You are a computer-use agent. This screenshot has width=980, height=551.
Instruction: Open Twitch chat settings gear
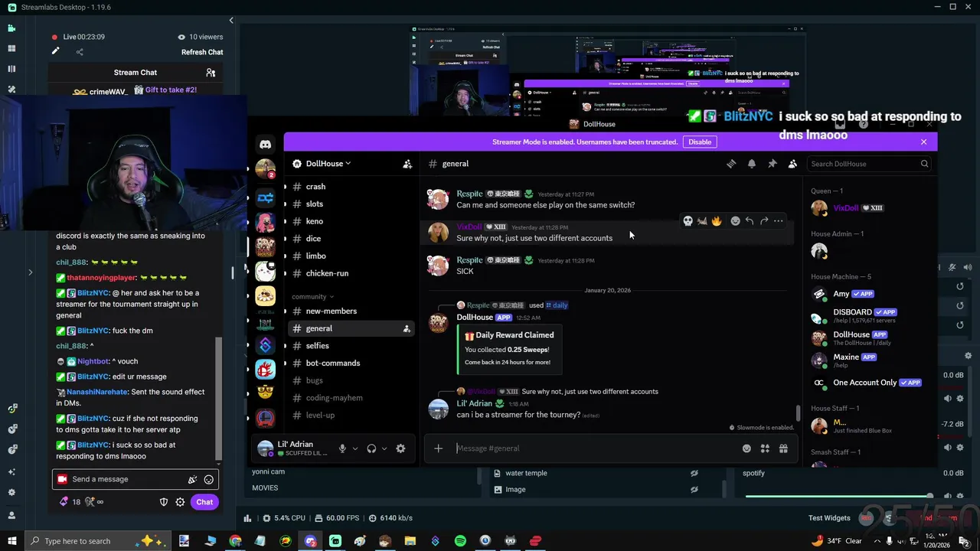tap(180, 502)
